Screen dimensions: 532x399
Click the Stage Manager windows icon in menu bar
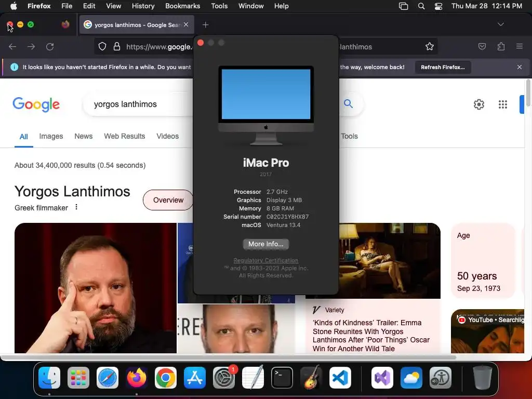pyautogui.click(x=403, y=6)
